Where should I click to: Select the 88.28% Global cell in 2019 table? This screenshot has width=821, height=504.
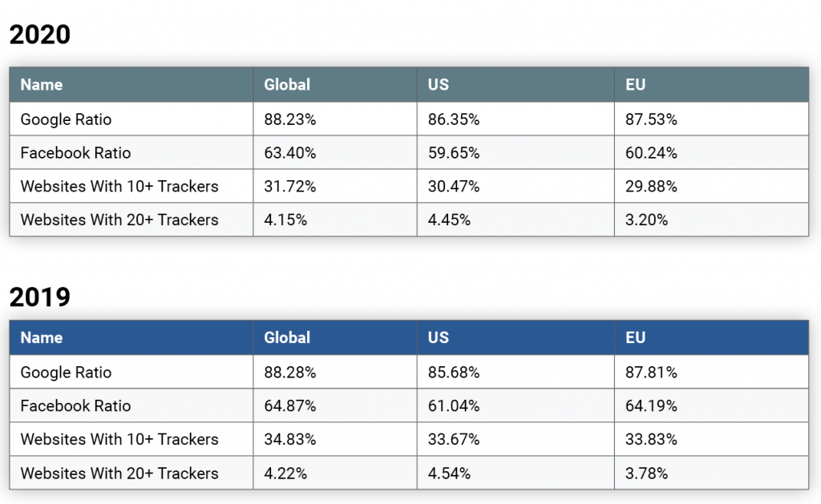point(290,373)
